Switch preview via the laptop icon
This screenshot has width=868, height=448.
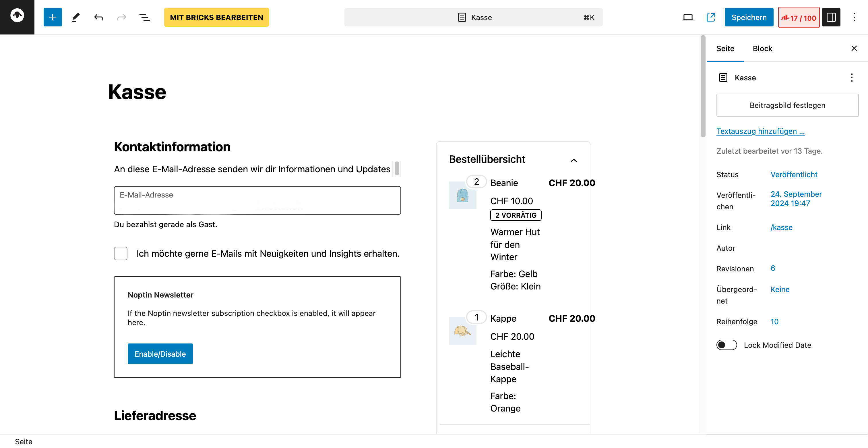point(687,17)
